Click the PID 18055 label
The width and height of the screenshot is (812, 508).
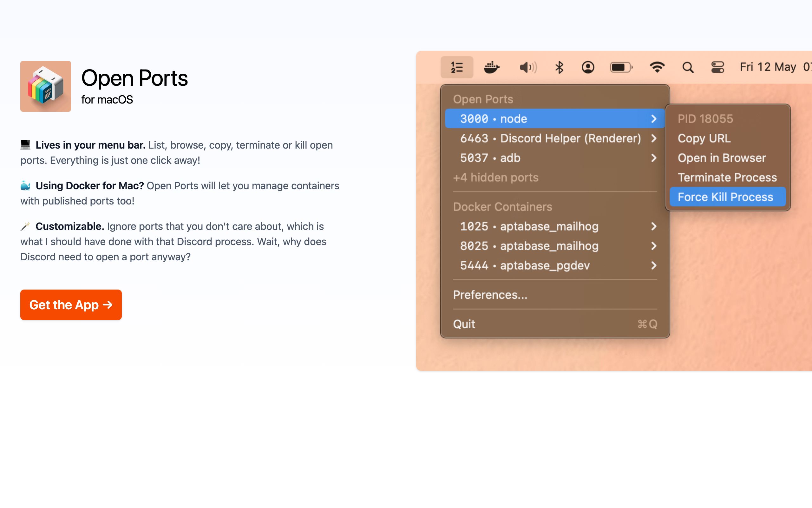tap(705, 119)
